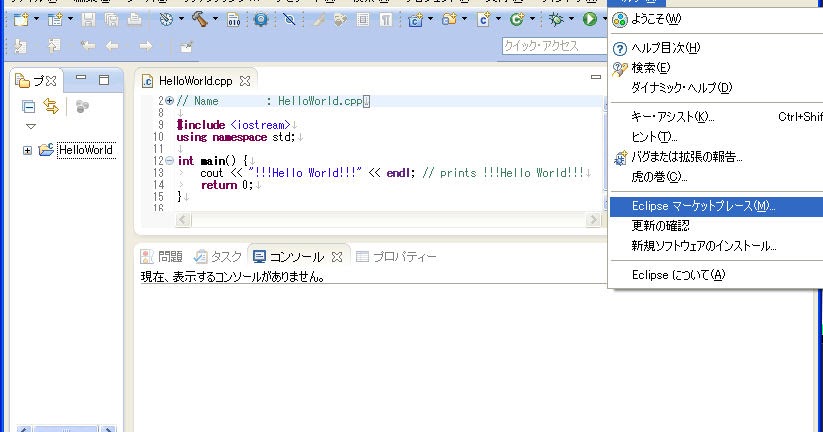Click the Save All icon
The image size is (823, 432).
[x=111, y=20]
